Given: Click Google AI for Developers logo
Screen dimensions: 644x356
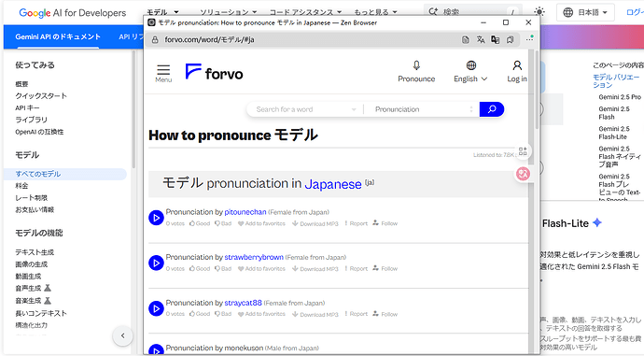Looking at the screenshot, I should 73,13.
